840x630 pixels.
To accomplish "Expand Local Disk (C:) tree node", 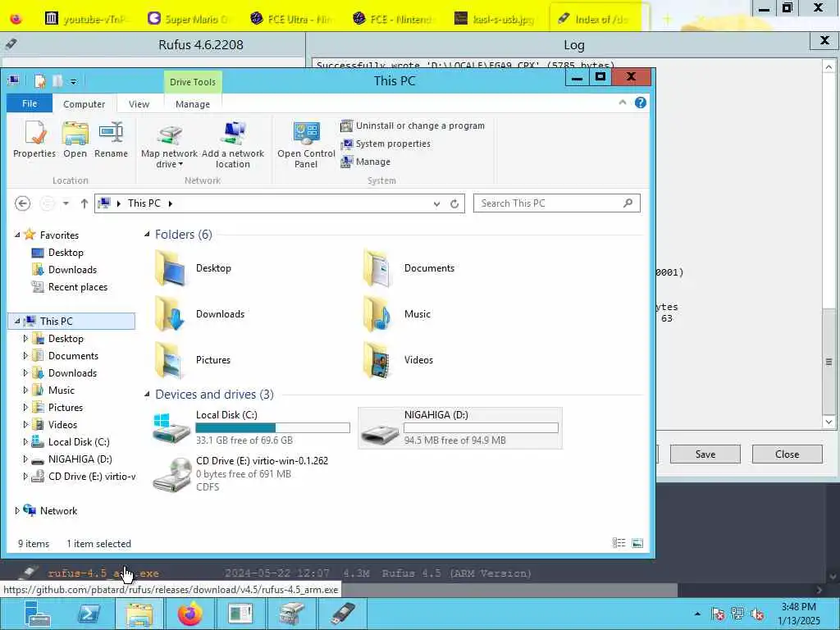I will [x=25, y=442].
